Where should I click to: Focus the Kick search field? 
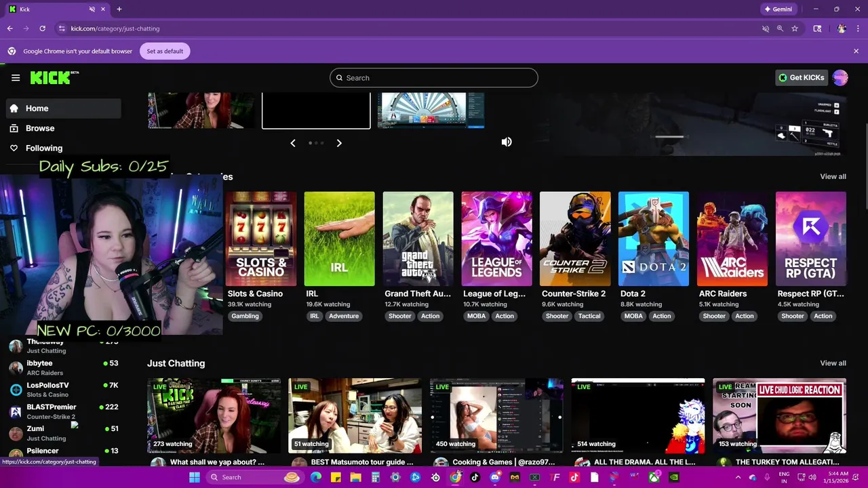tap(434, 78)
